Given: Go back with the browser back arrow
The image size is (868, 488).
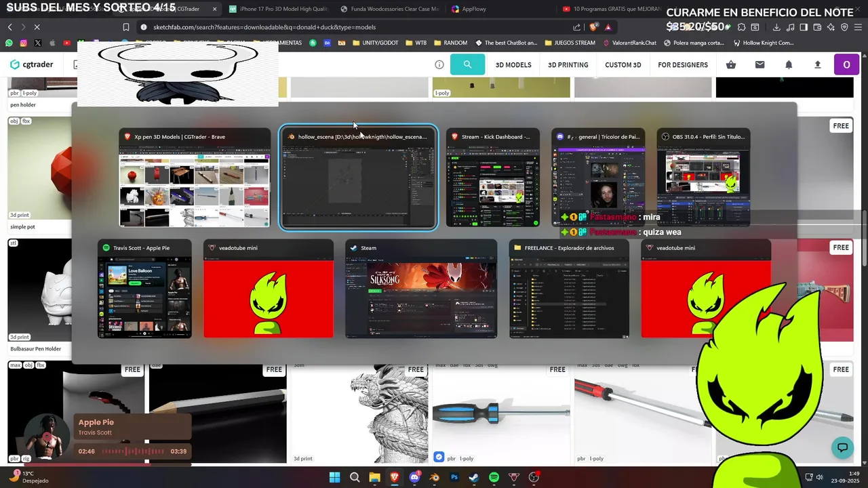Looking at the screenshot, I should click(x=9, y=27).
